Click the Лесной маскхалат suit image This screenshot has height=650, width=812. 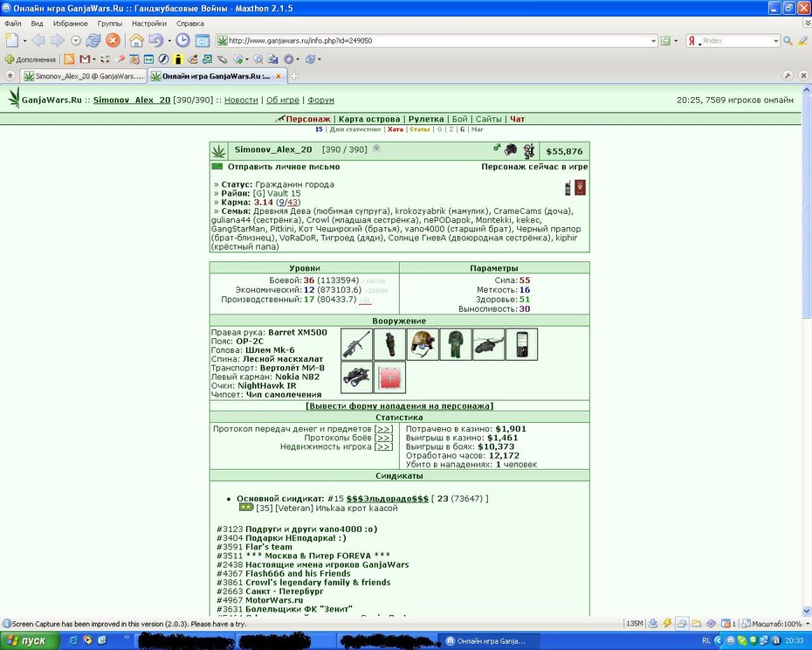pos(456,344)
